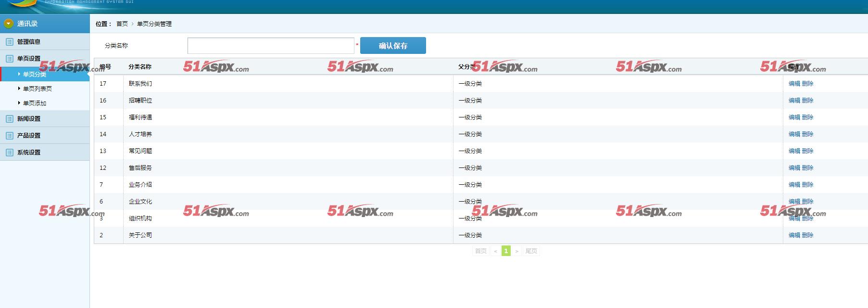
Task: Open the 单页添加 submenu item
Action: (35, 103)
